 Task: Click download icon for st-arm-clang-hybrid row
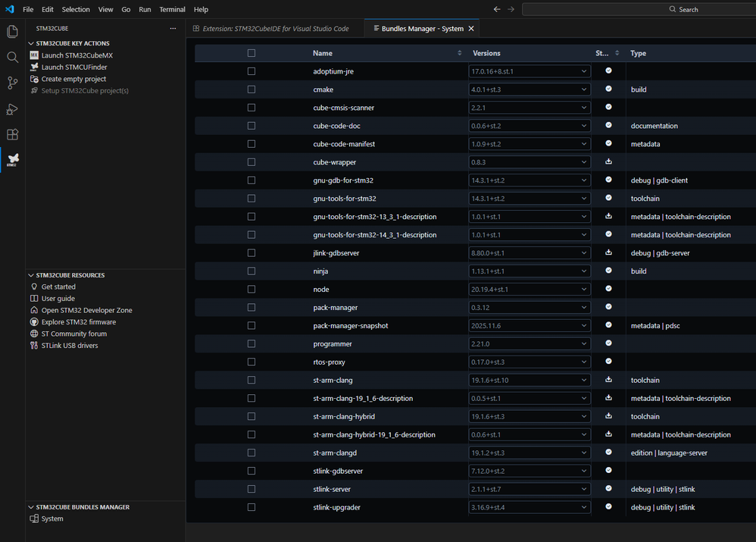click(x=608, y=415)
